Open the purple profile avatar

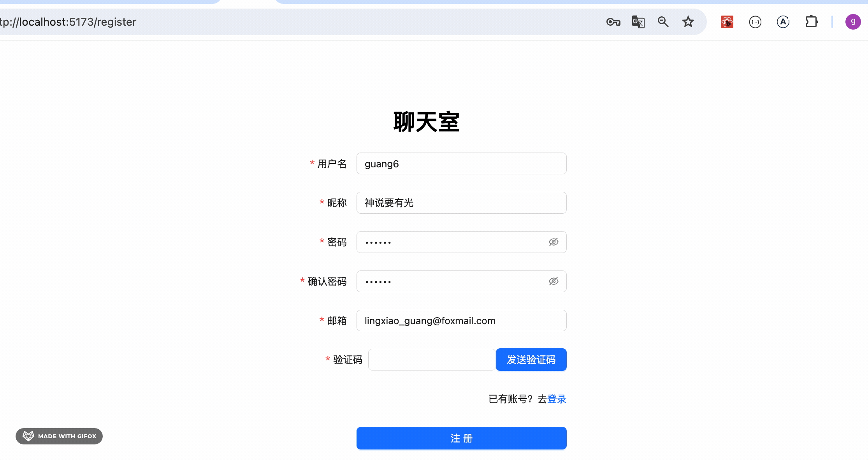point(852,22)
